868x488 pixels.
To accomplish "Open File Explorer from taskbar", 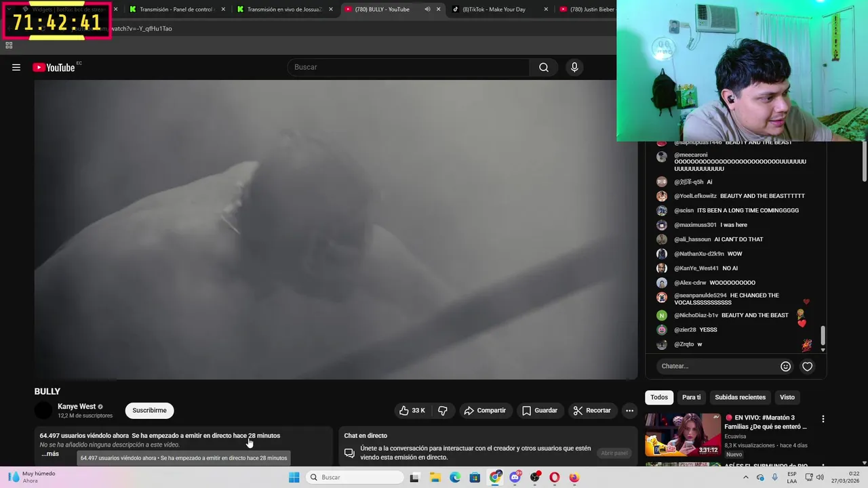I will pos(435,477).
